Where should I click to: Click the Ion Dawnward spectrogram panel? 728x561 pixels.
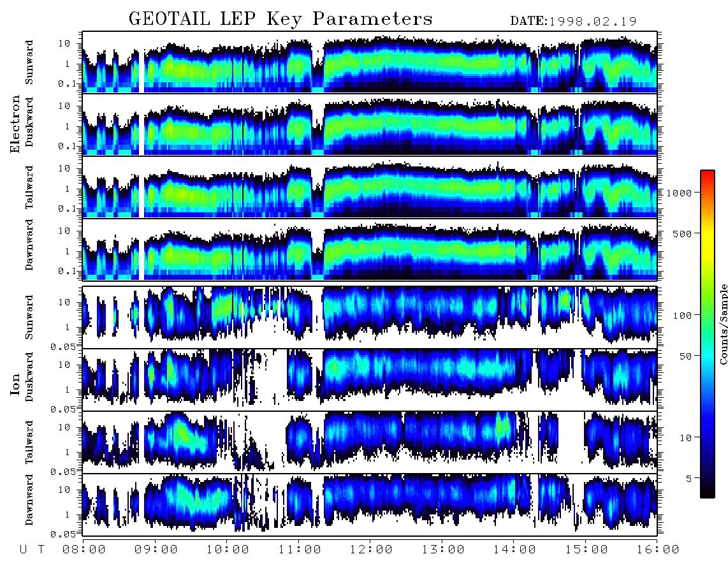[370, 504]
